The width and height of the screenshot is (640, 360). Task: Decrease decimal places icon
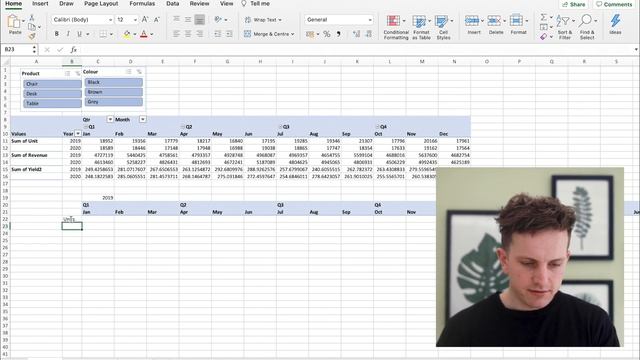click(x=369, y=34)
